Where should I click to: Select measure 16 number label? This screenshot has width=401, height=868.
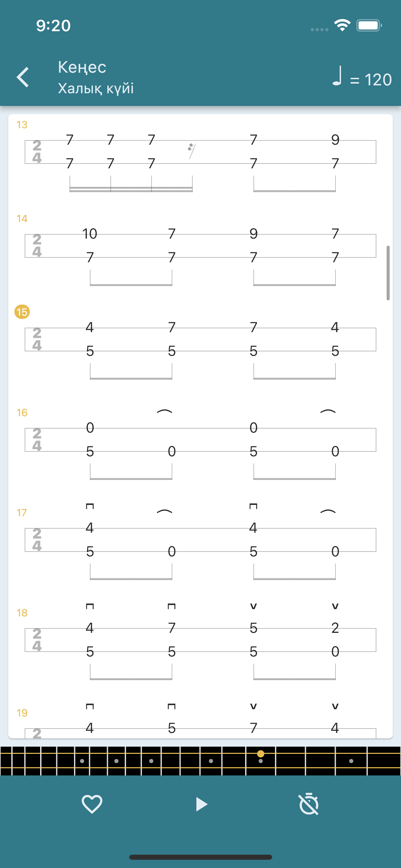point(22,413)
